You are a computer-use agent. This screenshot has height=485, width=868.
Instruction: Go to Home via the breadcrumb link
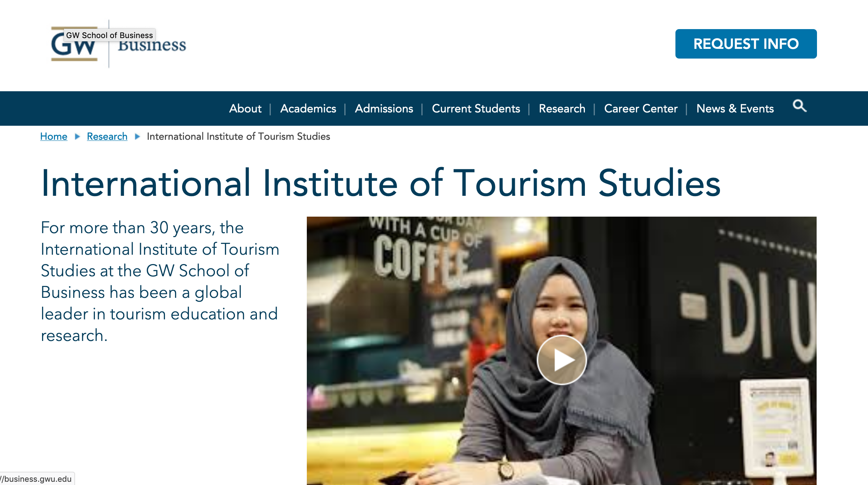[54, 137]
